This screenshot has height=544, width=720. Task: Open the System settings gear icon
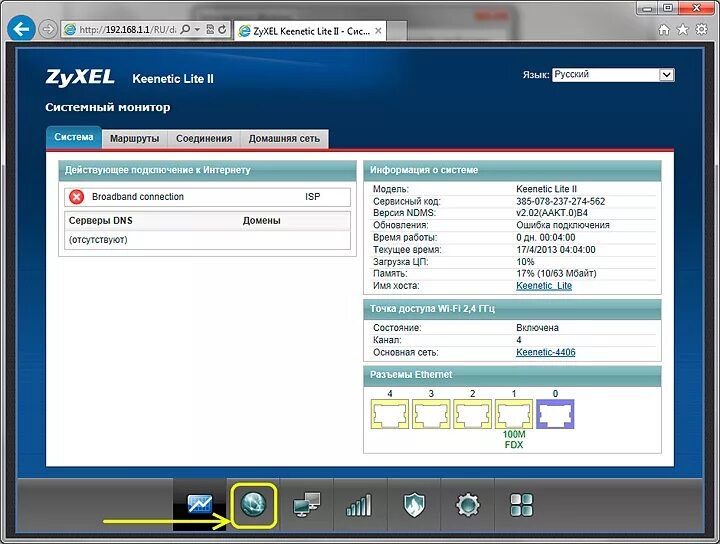467,505
